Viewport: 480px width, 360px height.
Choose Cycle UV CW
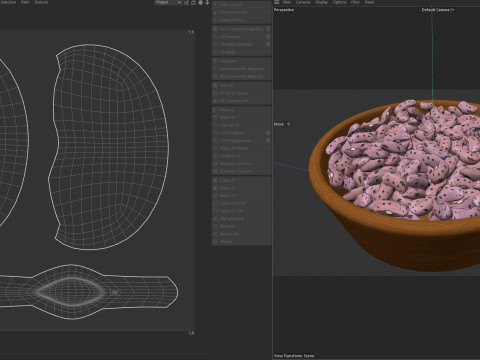[242, 211]
